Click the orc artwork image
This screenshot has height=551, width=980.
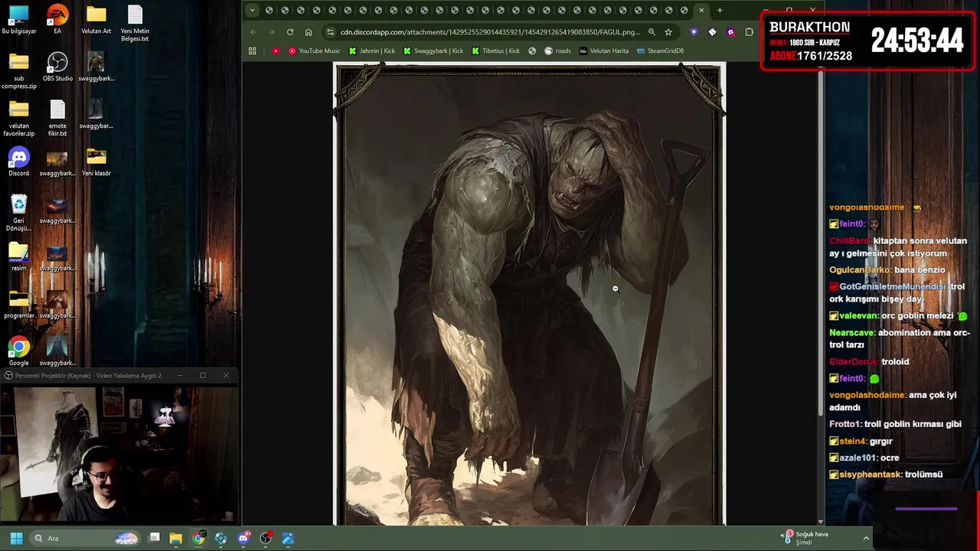(529, 294)
